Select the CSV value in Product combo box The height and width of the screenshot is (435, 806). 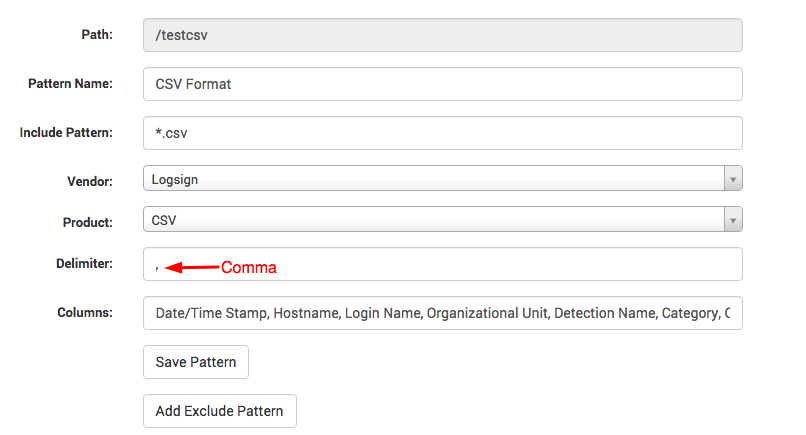click(x=164, y=220)
